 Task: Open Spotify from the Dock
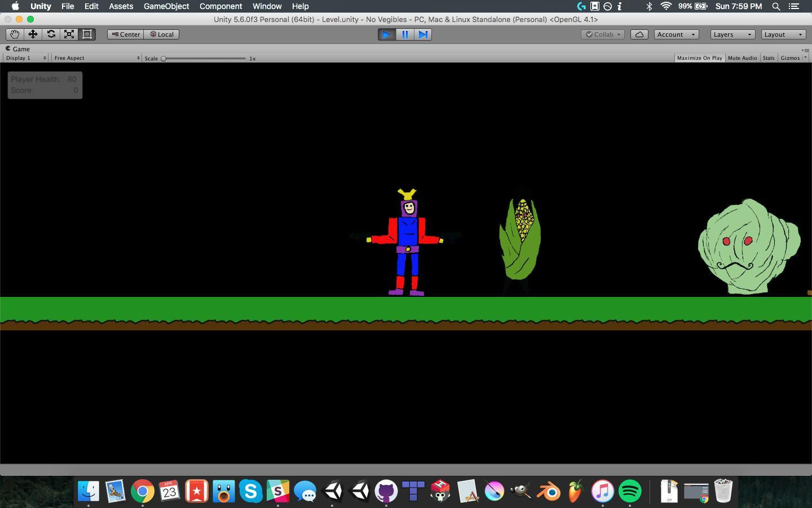630,491
